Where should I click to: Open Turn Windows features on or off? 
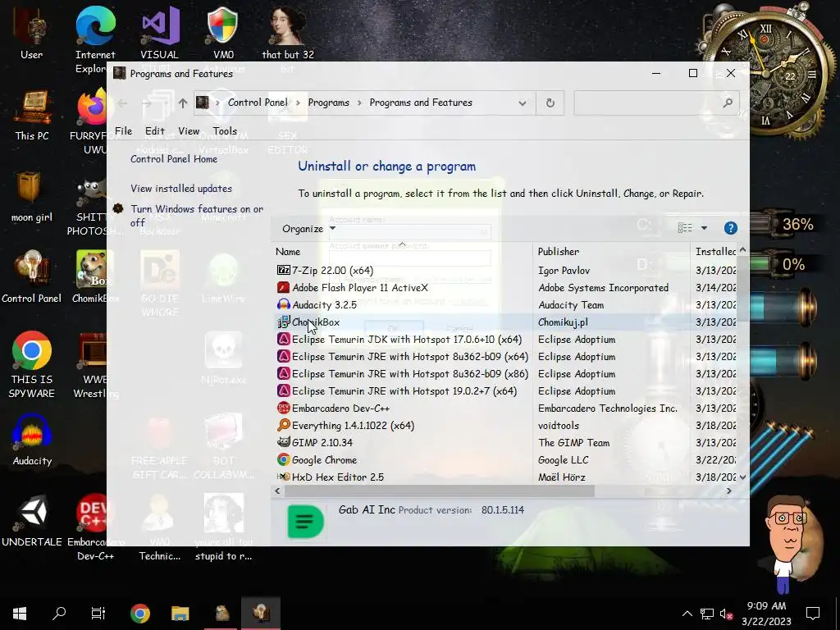click(x=197, y=216)
